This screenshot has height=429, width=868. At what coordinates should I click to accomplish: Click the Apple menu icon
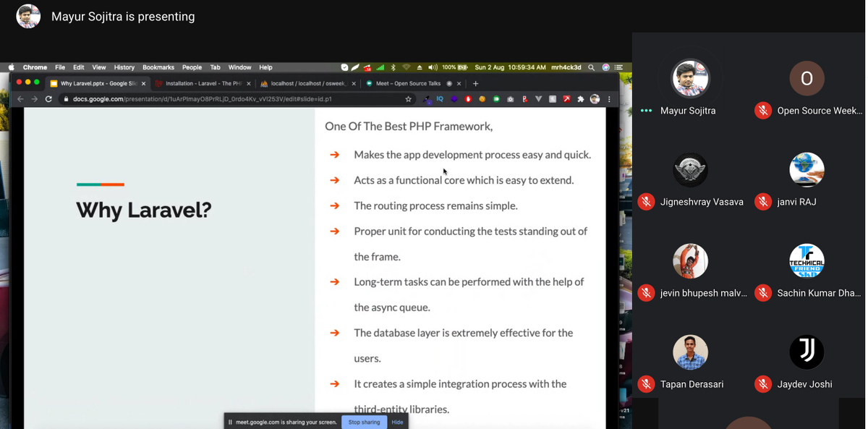11,67
